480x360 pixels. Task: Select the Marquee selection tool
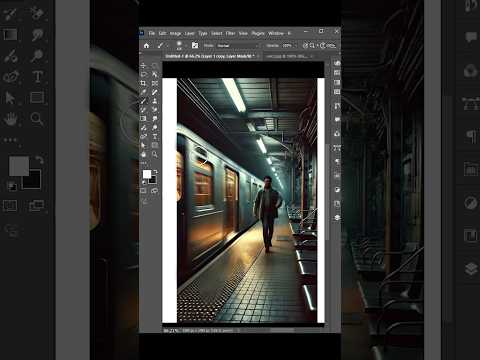154,65
